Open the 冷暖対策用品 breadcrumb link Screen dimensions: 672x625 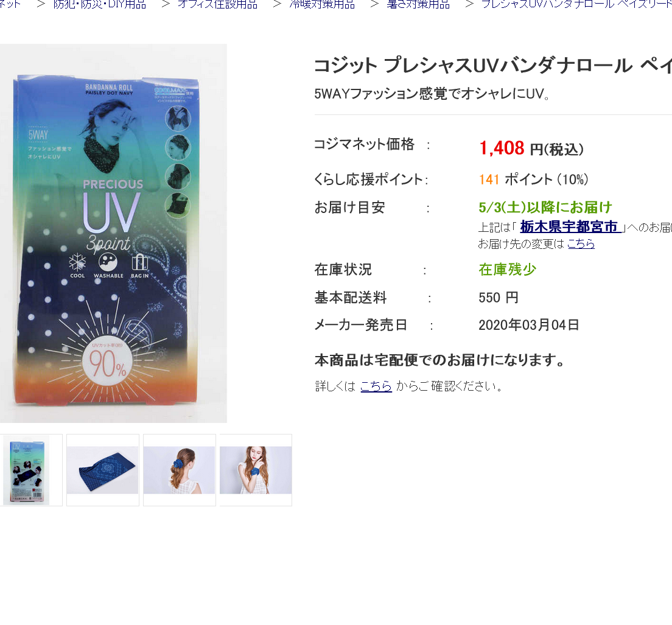pos(322,4)
